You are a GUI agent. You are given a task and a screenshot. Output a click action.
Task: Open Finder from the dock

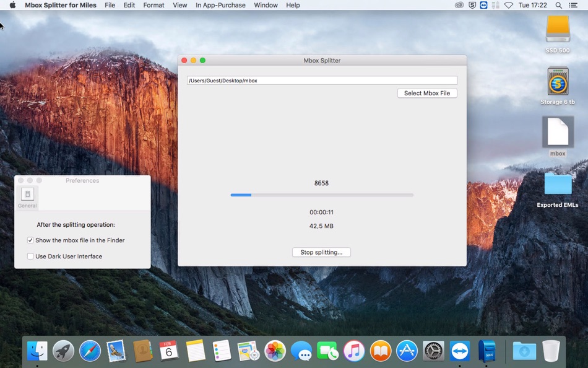[x=37, y=351]
